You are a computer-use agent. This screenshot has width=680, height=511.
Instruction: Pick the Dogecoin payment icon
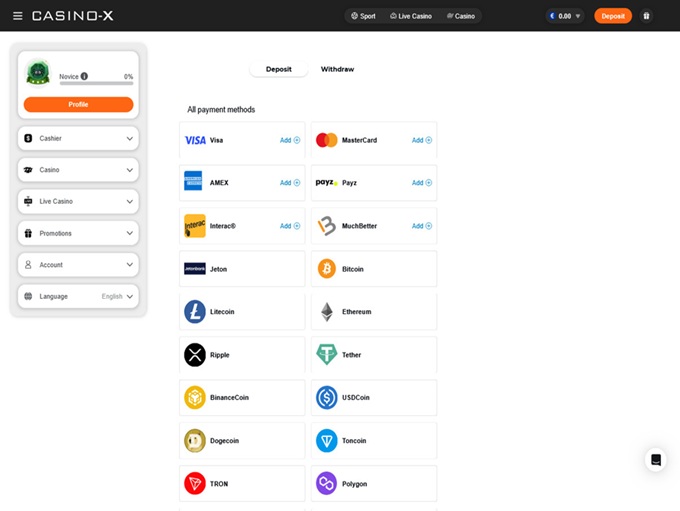195,441
